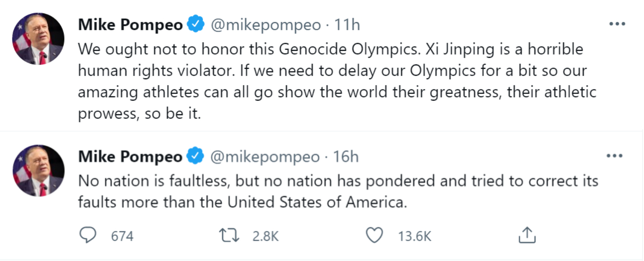
Task: Click the 674 replies count
Action: pos(122,236)
